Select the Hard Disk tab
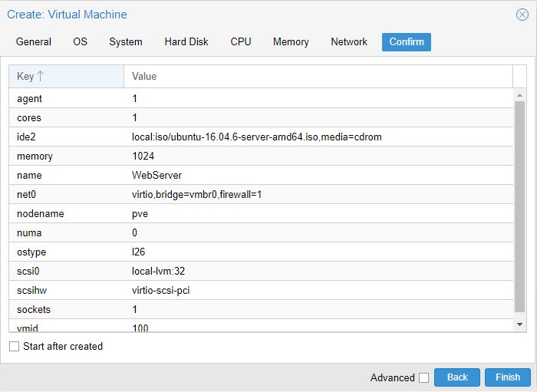This screenshot has height=392, width=537. coord(186,42)
